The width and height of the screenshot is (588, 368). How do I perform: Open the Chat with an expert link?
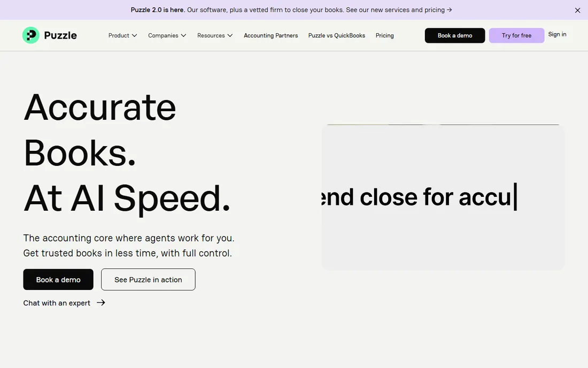click(x=64, y=303)
